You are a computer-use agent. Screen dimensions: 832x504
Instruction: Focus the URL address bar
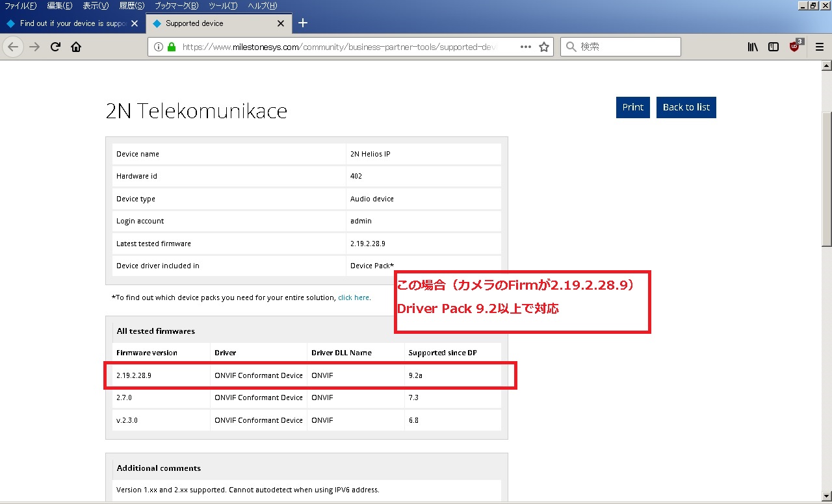tap(350, 47)
